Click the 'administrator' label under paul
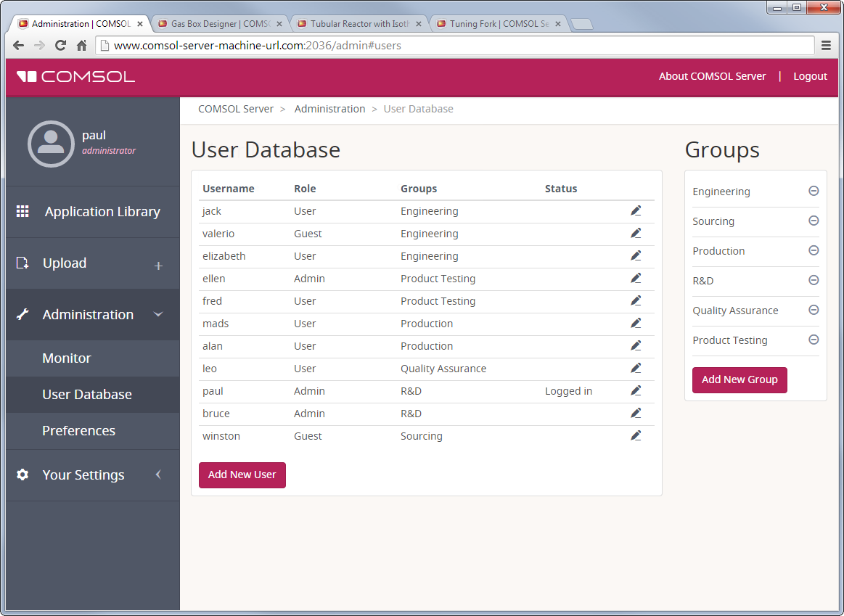 [x=109, y=151]
